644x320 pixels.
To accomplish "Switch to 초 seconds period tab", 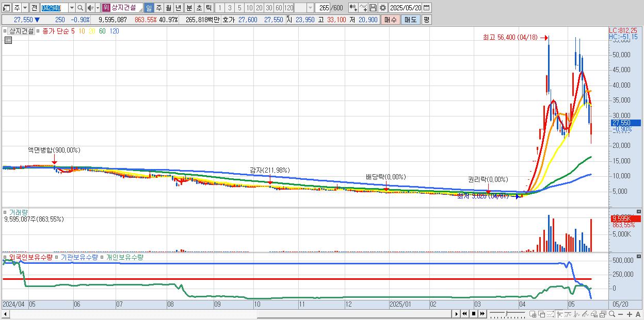I will click(199, 8).
